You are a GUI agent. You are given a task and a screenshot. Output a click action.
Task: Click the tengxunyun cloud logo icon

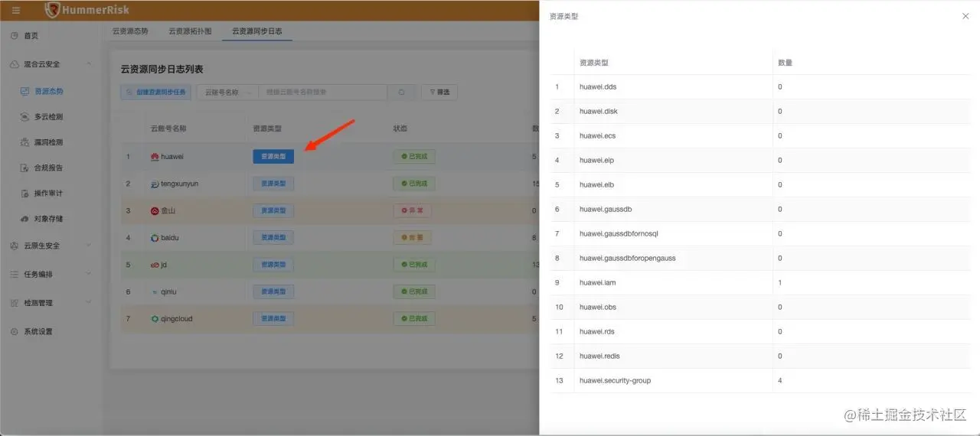pyautogui.click(x=155, y=184)
